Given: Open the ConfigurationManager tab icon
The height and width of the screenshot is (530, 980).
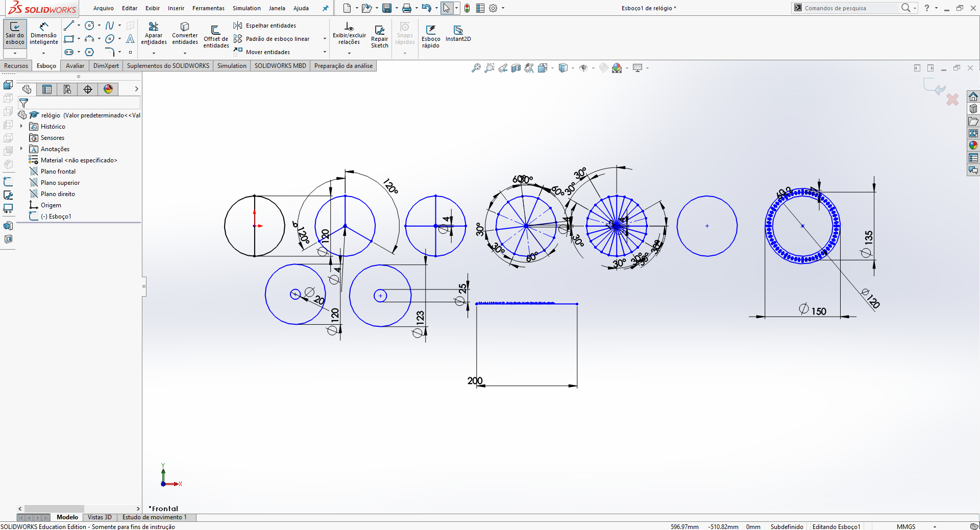Looking at the screenshot, I should click(x=67, y=89).
